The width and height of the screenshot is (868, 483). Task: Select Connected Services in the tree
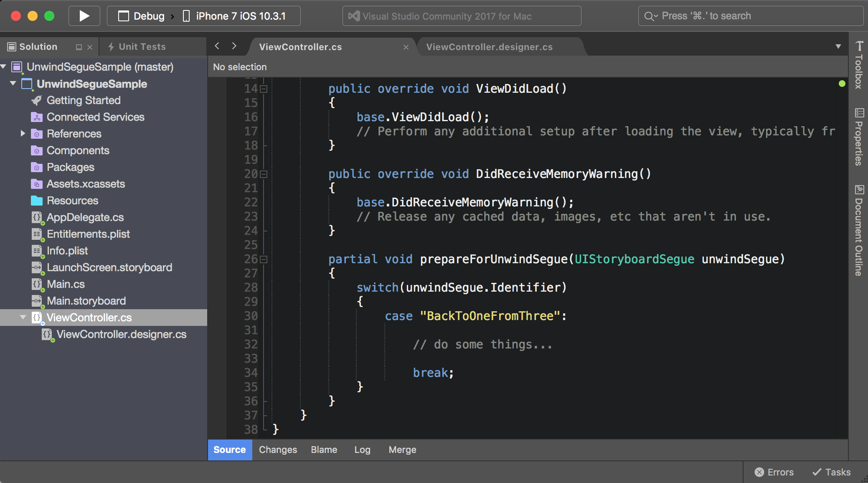[96, 117]
